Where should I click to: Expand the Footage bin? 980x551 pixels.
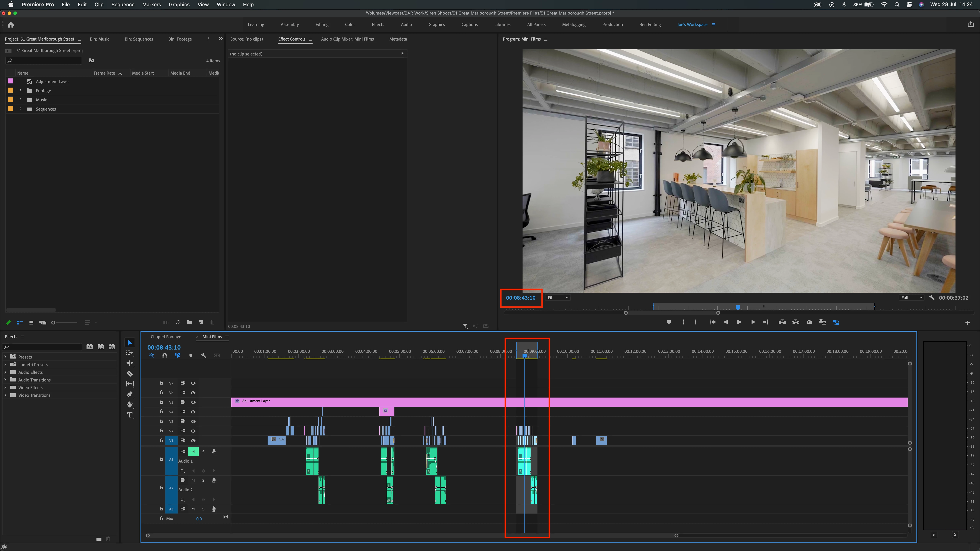[20, 90]
